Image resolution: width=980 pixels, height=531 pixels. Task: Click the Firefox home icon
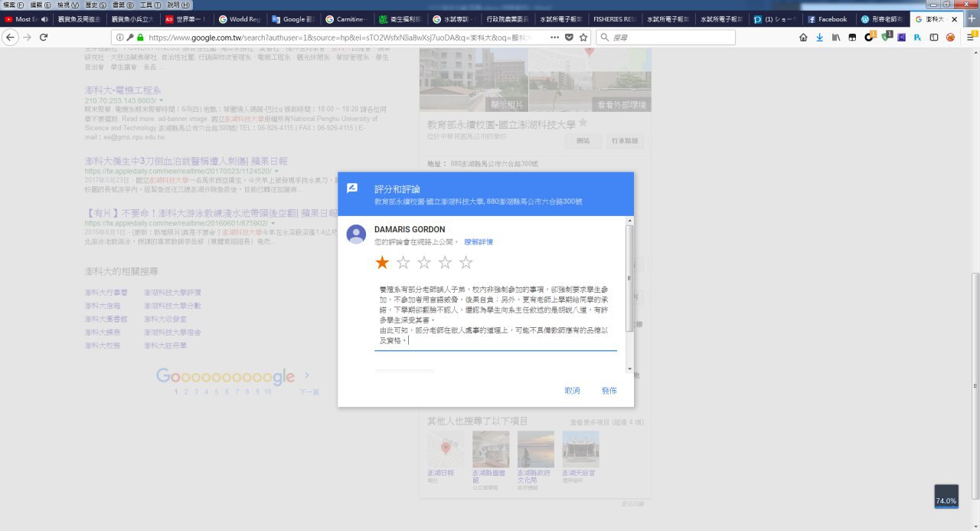click(x=803, y=37)
